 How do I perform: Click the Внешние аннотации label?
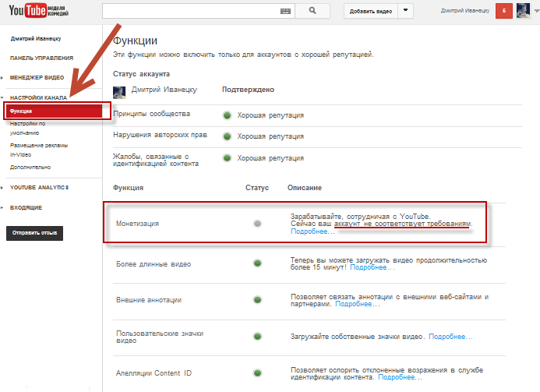click(x=149, y=300)
